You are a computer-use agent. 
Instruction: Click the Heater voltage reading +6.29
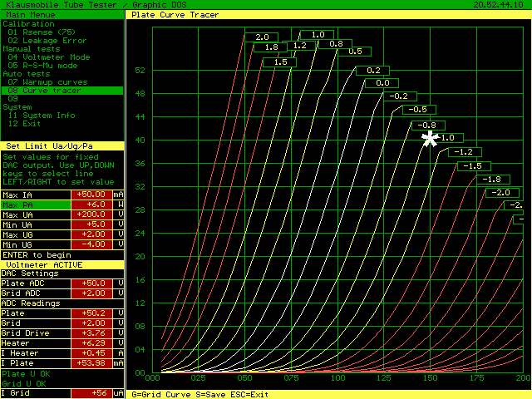point(91,343)
